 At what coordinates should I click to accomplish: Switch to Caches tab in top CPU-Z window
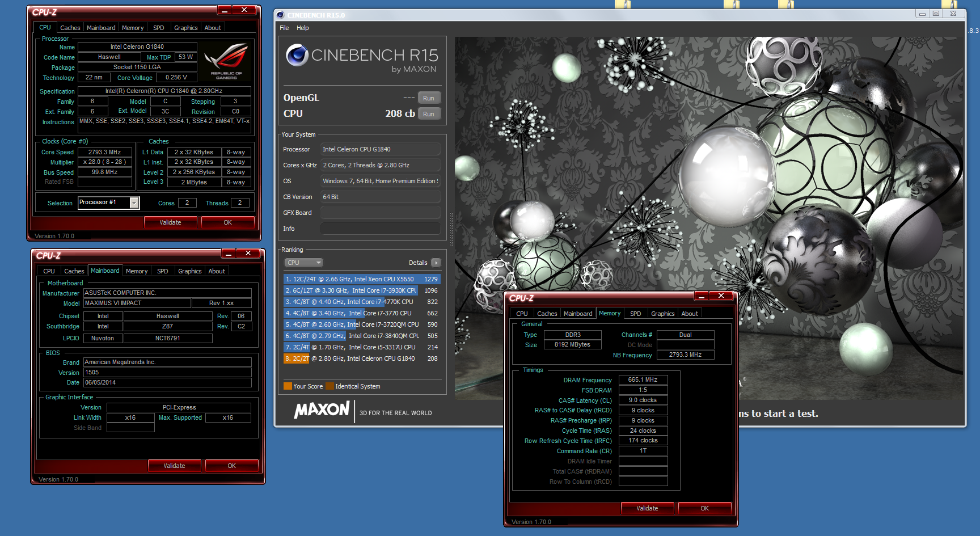coord(70,28)
